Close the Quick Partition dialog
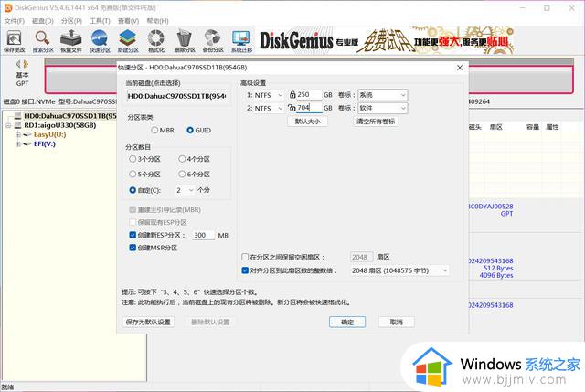 [x=460, y=68]
